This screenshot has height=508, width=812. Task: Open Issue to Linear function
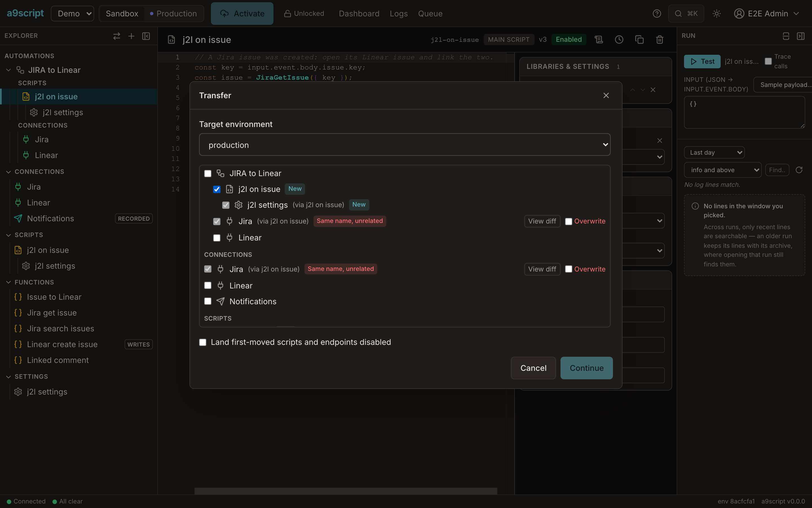coord(54,297)
